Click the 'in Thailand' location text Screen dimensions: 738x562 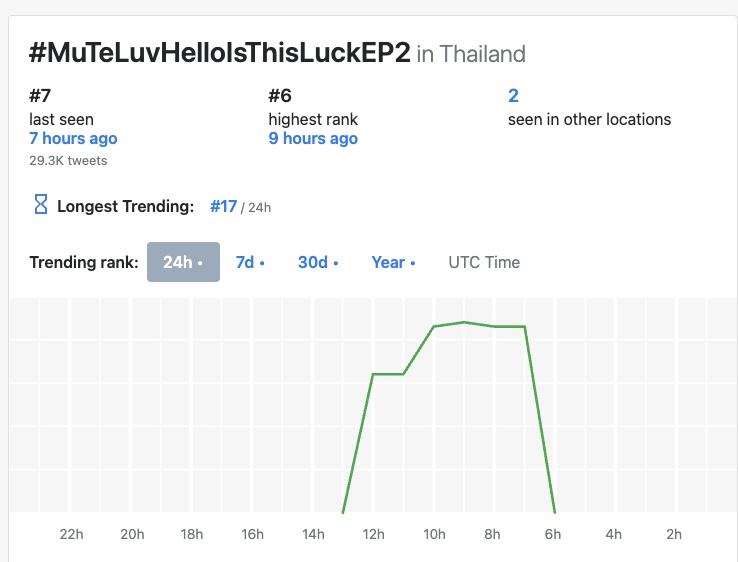coord(471,54)
